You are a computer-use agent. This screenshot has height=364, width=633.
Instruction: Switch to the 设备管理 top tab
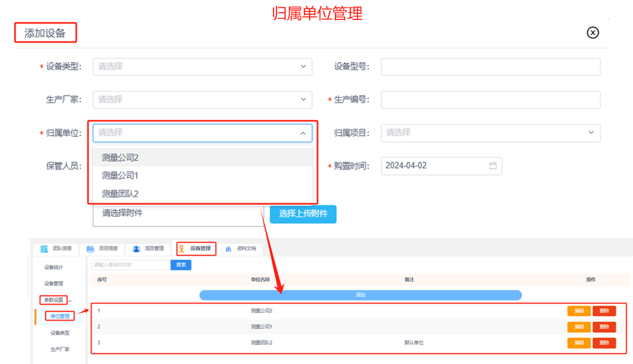pyautogui.click(x=196, y=248)
